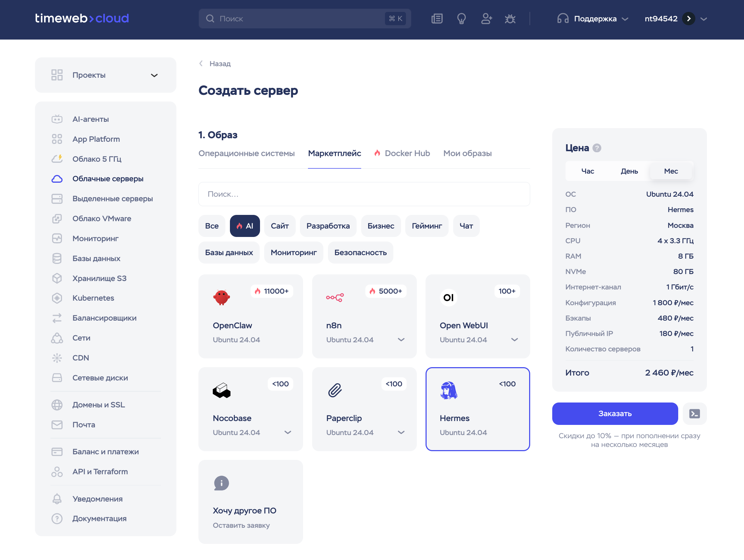Open the terminal icon next to Заказать
744x560 pixels.
[x=694, y=414]
